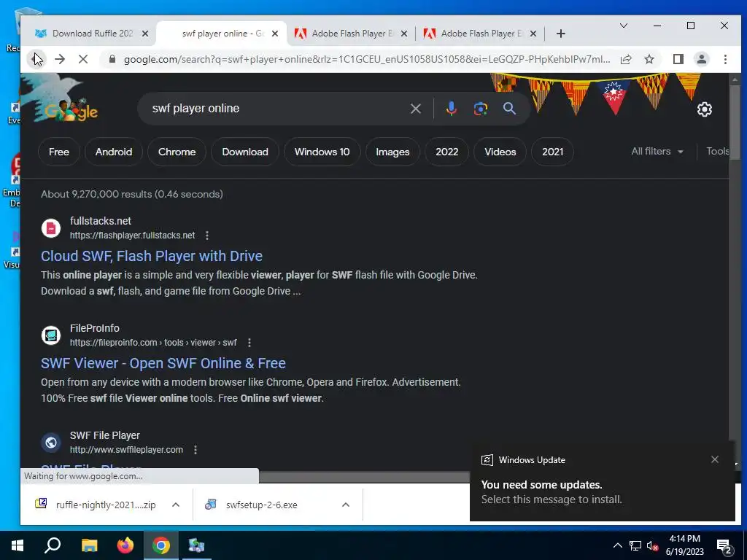The width and height of the screenshot is (747, 560).
Task: Show hidden system tray icons
Action: click(x=617, y=545)
